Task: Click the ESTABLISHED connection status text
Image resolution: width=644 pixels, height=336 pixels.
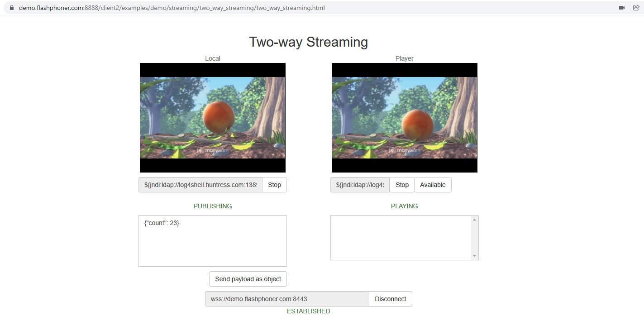Action: pos(309,311)
